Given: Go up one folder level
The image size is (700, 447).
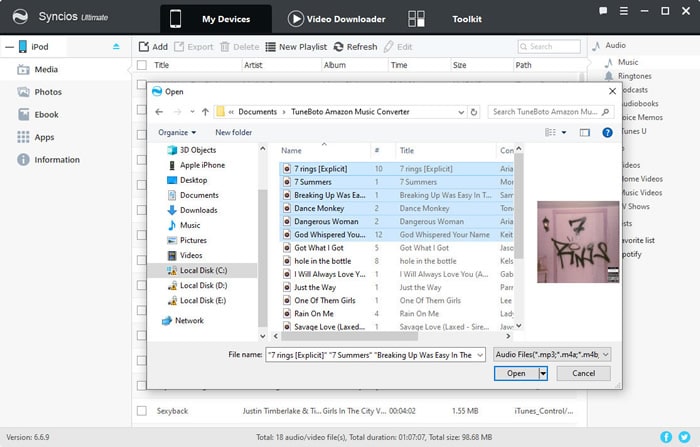Looking at the screenshot, I should pyautogui.click(x=205, y=112).
